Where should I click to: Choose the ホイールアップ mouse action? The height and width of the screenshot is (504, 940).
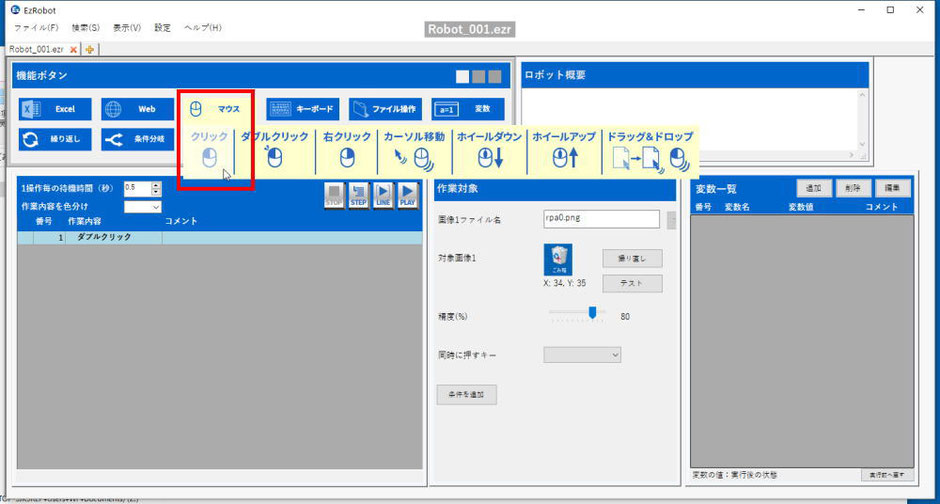564,150
